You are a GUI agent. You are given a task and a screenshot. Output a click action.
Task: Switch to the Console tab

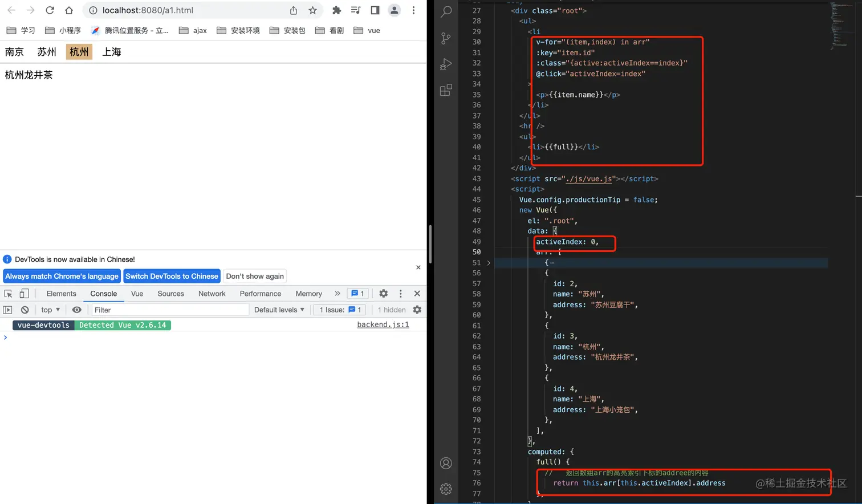point(103,294)
